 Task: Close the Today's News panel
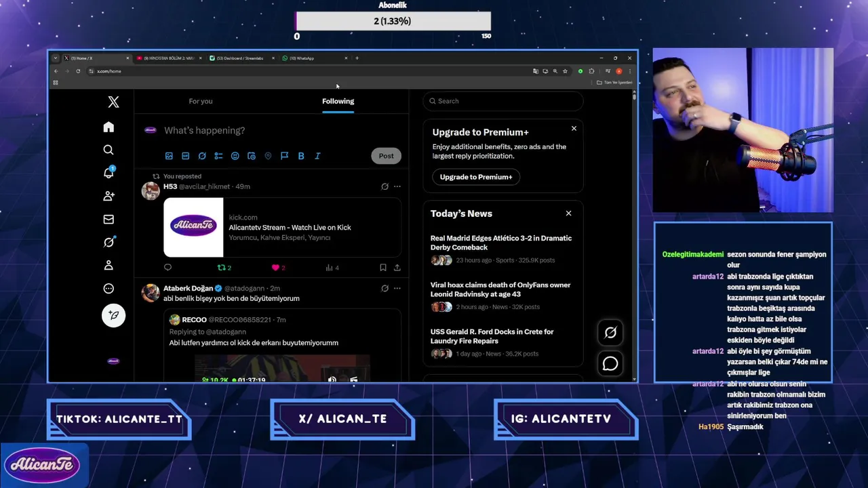(x=568, y=213)
